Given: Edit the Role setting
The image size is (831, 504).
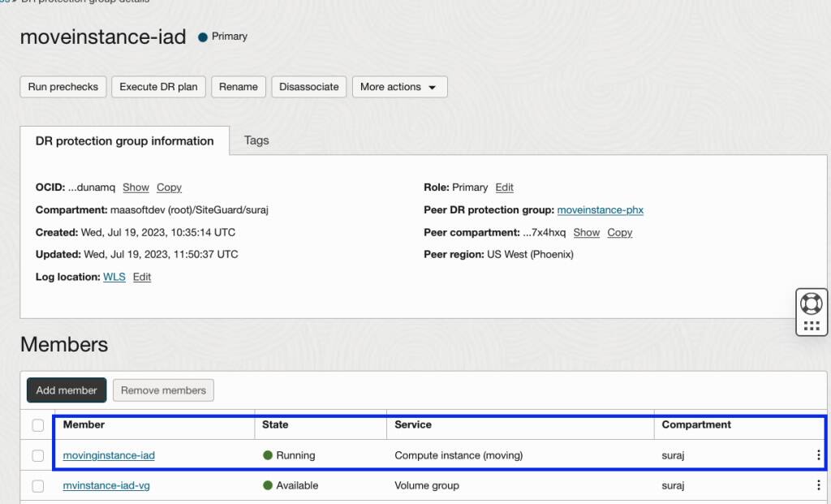Looking at the screenshot, I should pos(505,187).
